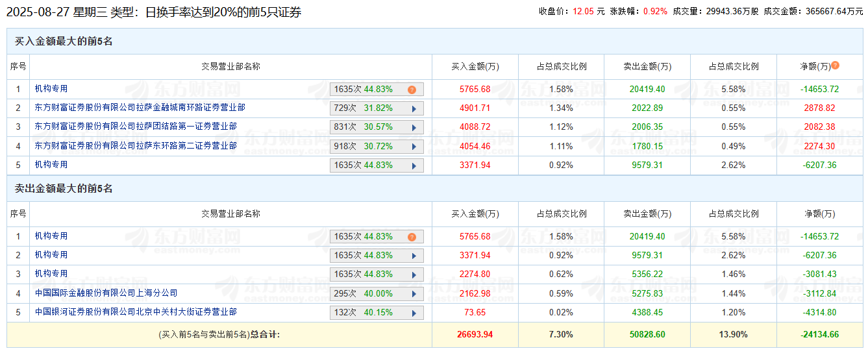This screenshot has width=868, height=353.
Task: Click the orange question icon in buy table row 1
Action: click(x=412, y=90)
